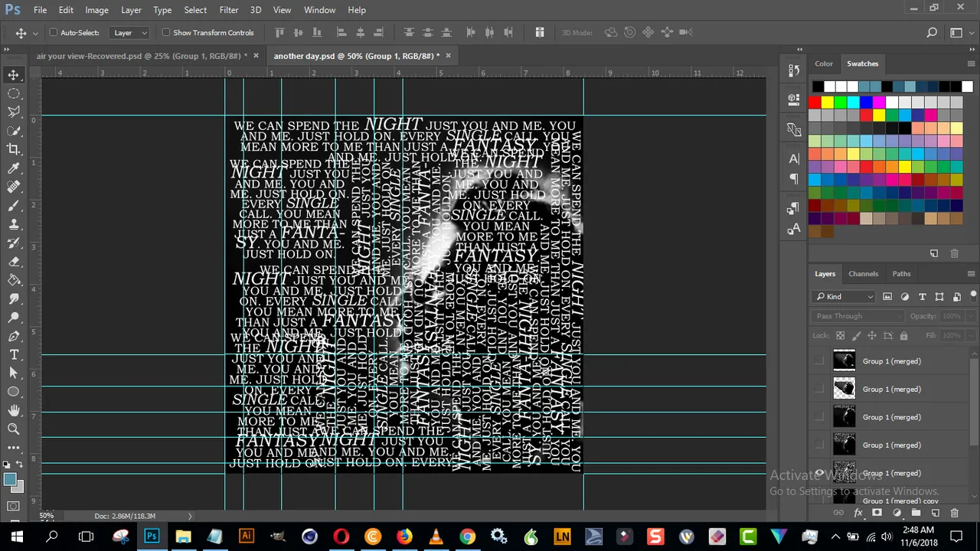This screenshot has width=980, height=551.
Task: Open the Kind filter dropdown
Action: coord(845,297)
